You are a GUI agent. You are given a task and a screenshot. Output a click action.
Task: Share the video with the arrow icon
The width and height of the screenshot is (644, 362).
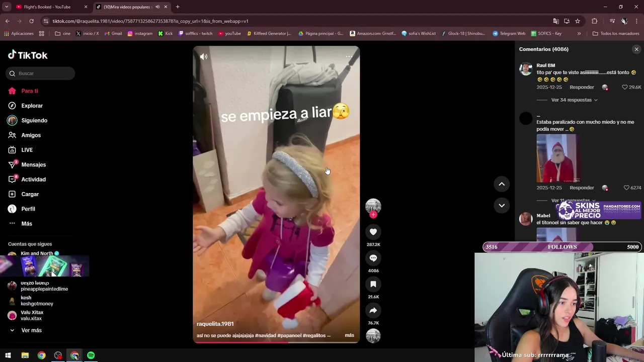[373, 310]
